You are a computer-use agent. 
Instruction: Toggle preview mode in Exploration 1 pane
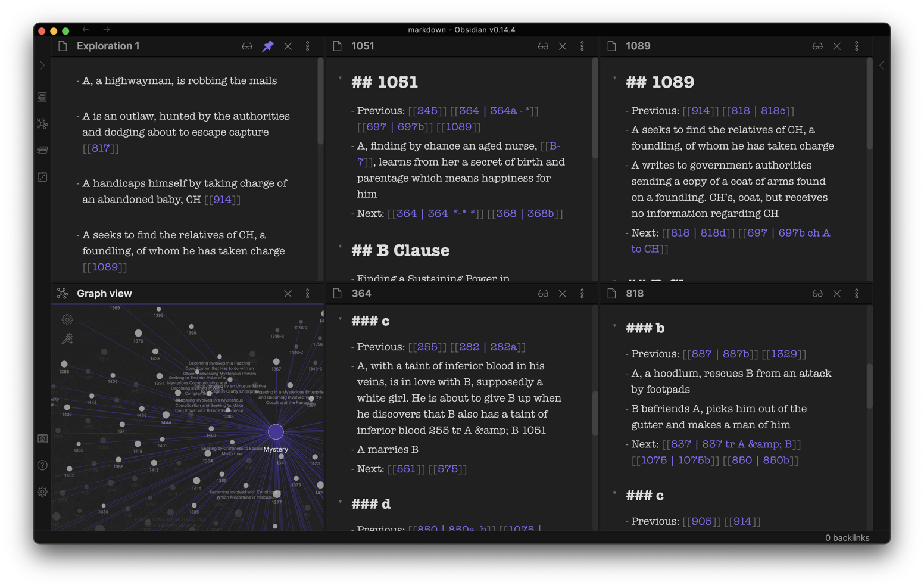(x=247, y=46)
